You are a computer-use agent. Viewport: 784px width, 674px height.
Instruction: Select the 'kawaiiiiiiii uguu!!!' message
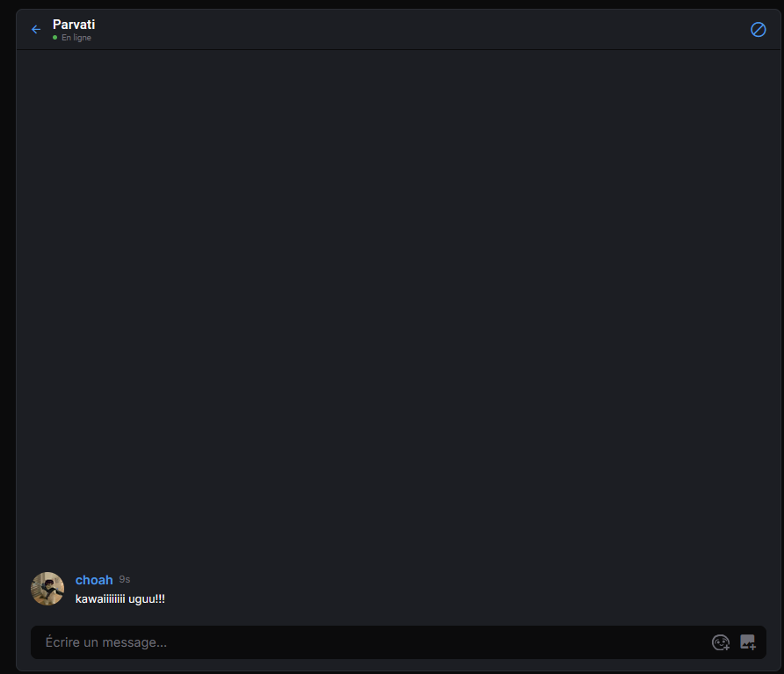click(120, 598)
